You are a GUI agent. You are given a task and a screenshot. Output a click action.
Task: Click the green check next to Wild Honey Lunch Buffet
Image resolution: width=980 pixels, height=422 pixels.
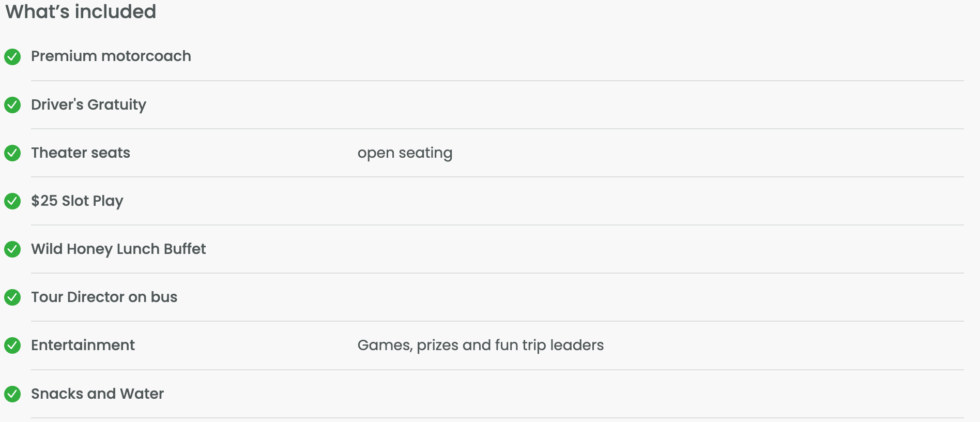tap(12, 249)
